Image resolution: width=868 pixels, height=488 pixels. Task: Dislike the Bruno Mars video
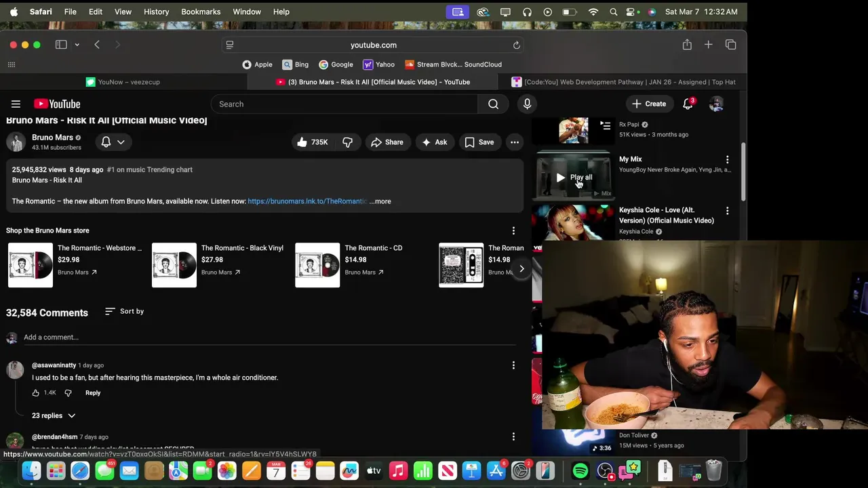point(347,142)
